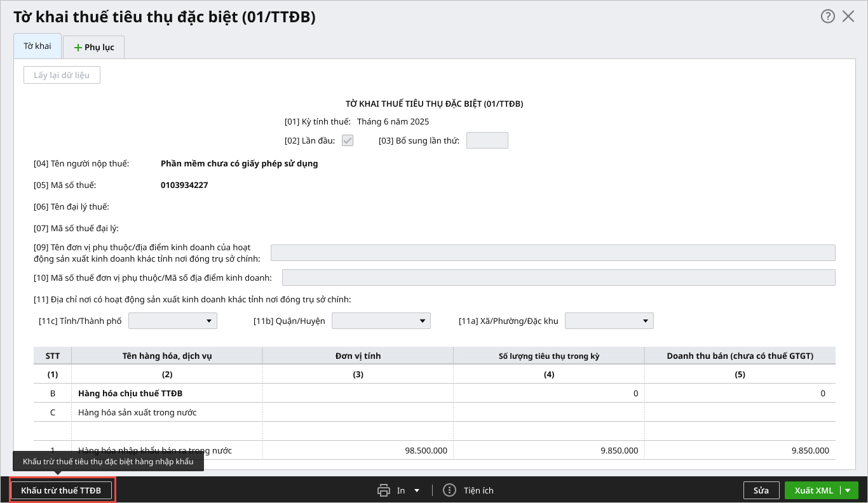The height and width of the screenshot is (503, 868).
Task: Switch to the Tờ khai tab
Action: pos(37,46)
